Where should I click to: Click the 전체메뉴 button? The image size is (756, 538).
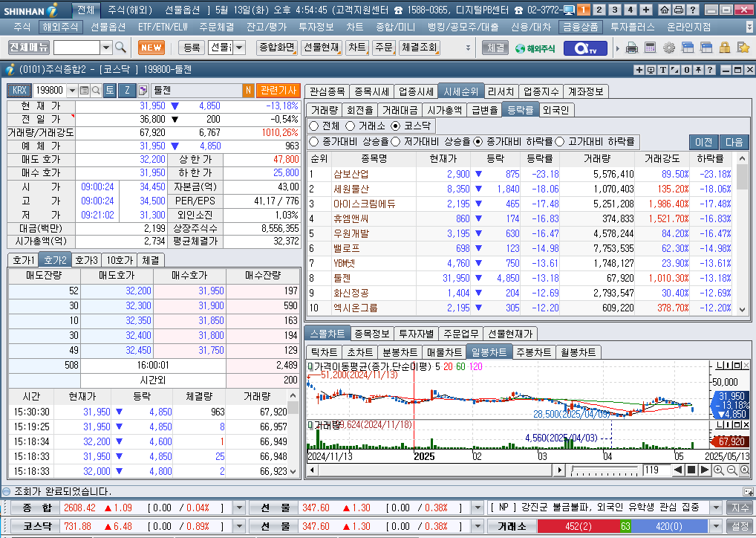29,48
